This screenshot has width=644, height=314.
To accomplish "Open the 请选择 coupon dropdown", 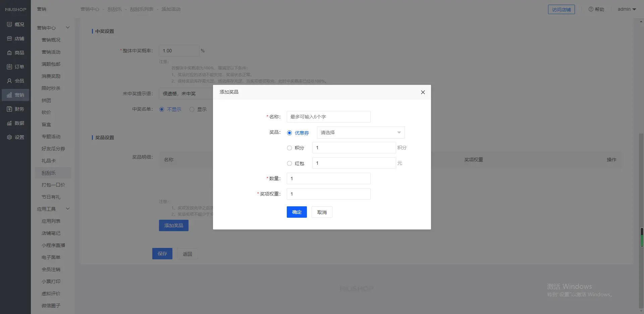I will pyautogui.click(x=361, y=133).
